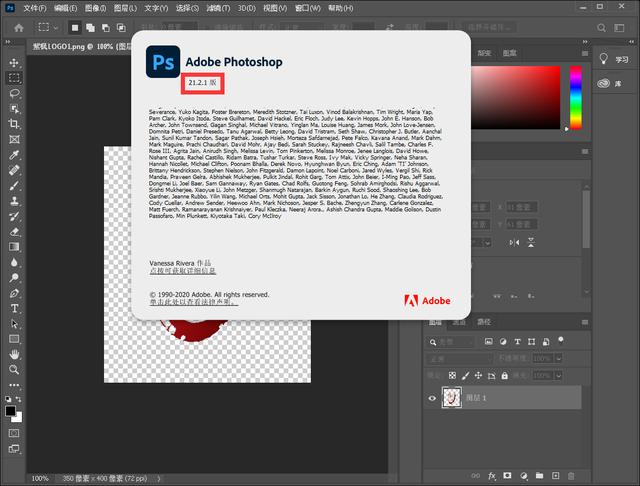The height and width of the screenshot is (486, 640).
Task: Select the Dodge tool
Action: pyautogui.click(x=14, y=277)
